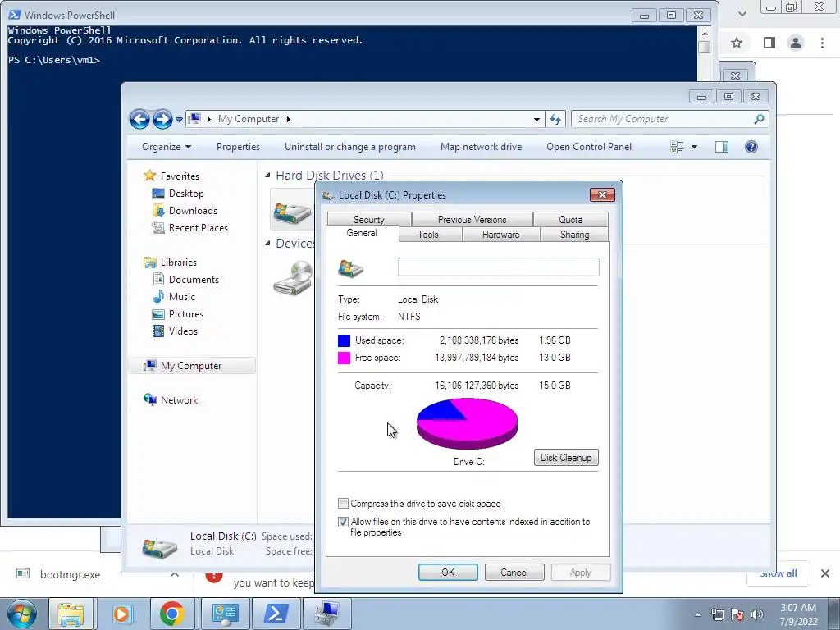Screen dimensions: 840x630
Task: Click the drive usage pie chart
Action: 467,423
